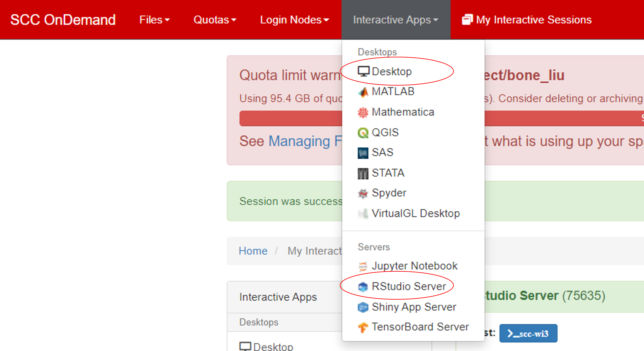
Task: Open the Files dropdown menu
Action: (x=154, y=20)
